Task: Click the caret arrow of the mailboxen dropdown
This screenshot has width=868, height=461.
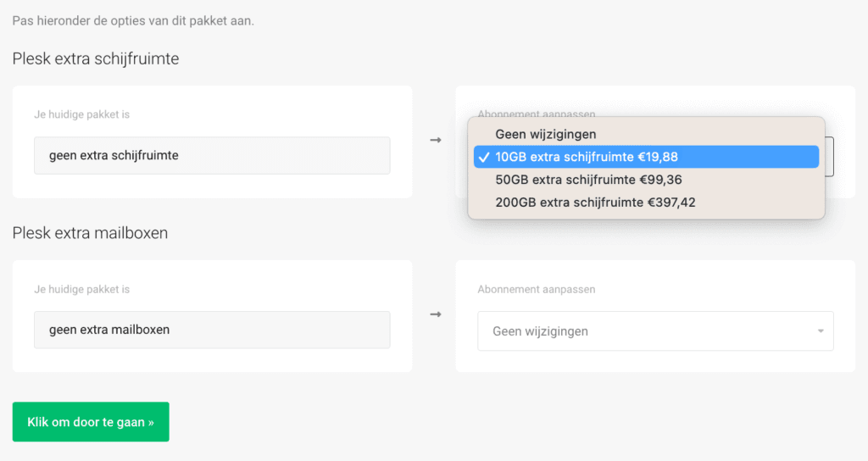Action: pyautogui.click(x=821, y=331)
